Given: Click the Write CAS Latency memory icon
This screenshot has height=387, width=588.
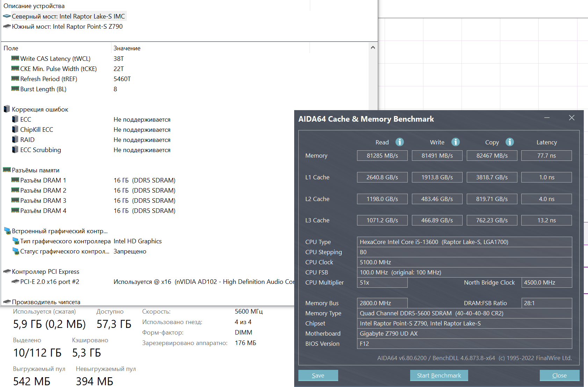Looking at the screenshot, I should [15, 58].
